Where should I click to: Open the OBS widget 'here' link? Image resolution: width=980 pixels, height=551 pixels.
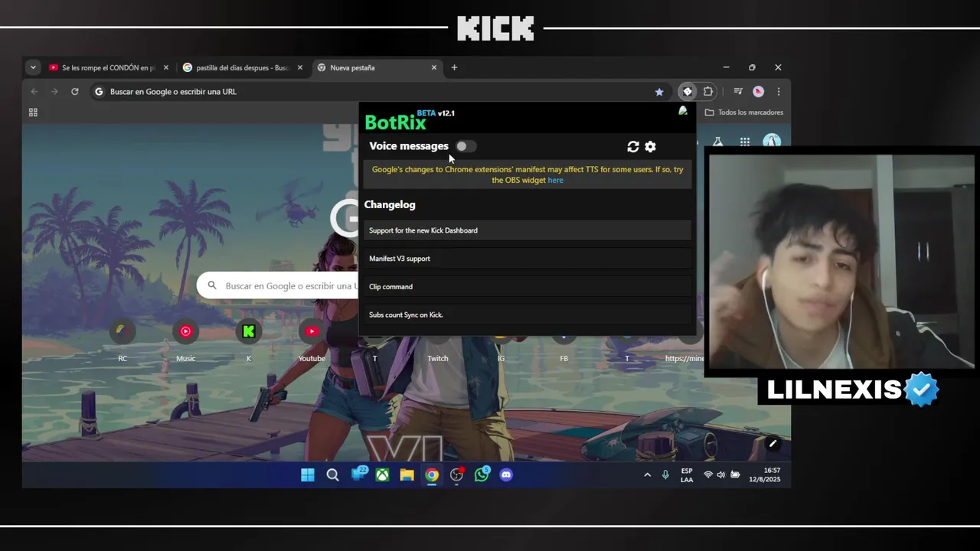click(x=555, y=181)
